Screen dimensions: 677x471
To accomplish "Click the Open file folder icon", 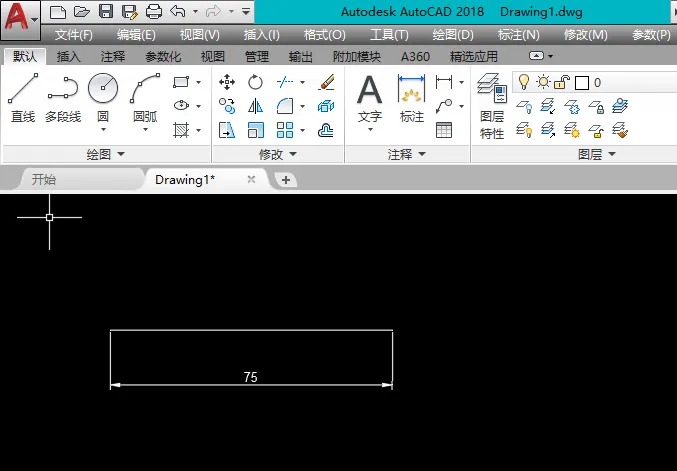I will tap(82, 12).
